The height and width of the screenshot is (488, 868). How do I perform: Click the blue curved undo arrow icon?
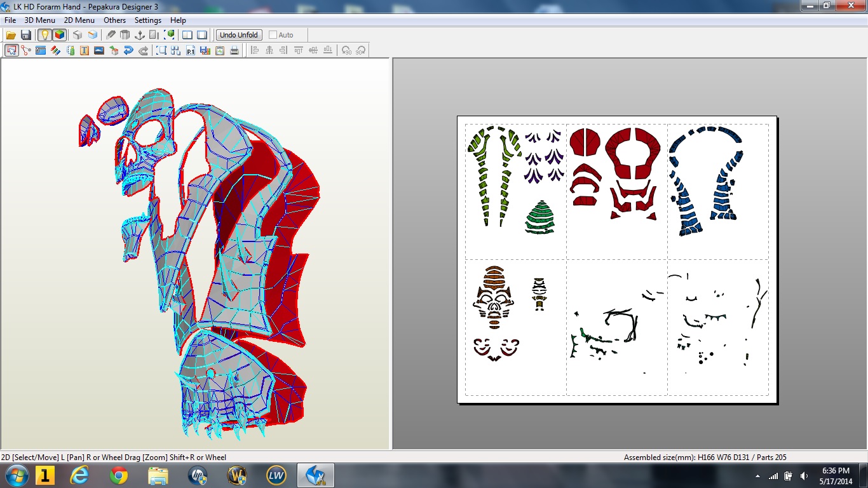[x=128, y=50]
